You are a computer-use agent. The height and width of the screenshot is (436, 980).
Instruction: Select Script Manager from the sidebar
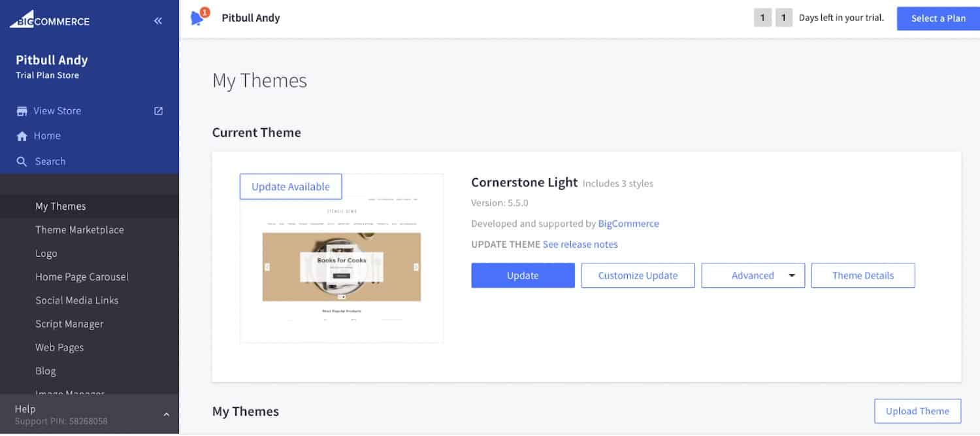[x=69, y=324]
